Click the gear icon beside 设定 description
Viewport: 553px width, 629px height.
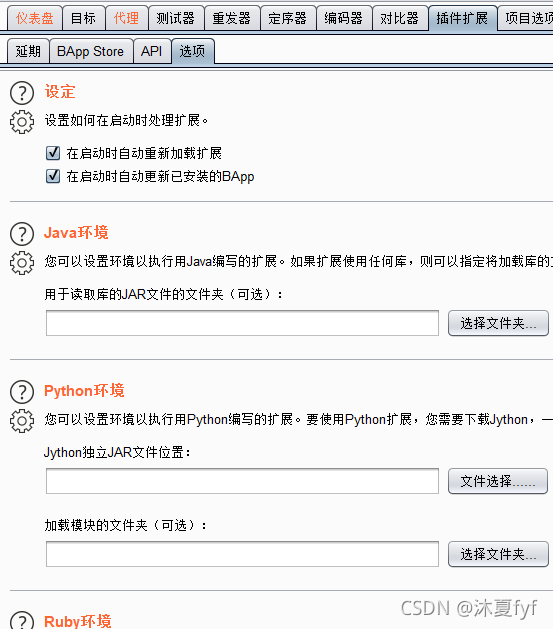click(22, 122)
